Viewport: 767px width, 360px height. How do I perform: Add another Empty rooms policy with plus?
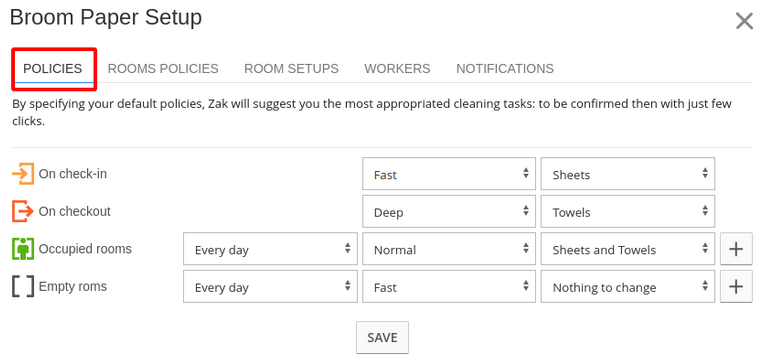click(736, 287)
